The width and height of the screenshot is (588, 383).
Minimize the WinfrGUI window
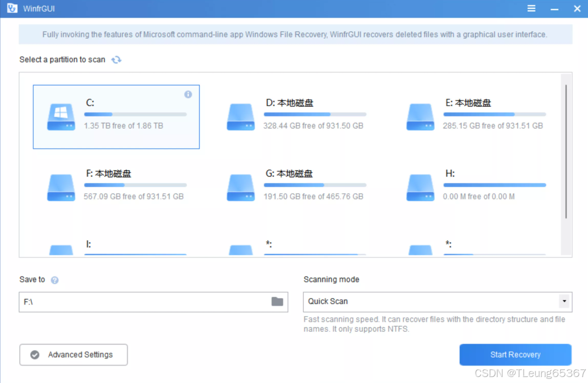click(x=554, y=9)
